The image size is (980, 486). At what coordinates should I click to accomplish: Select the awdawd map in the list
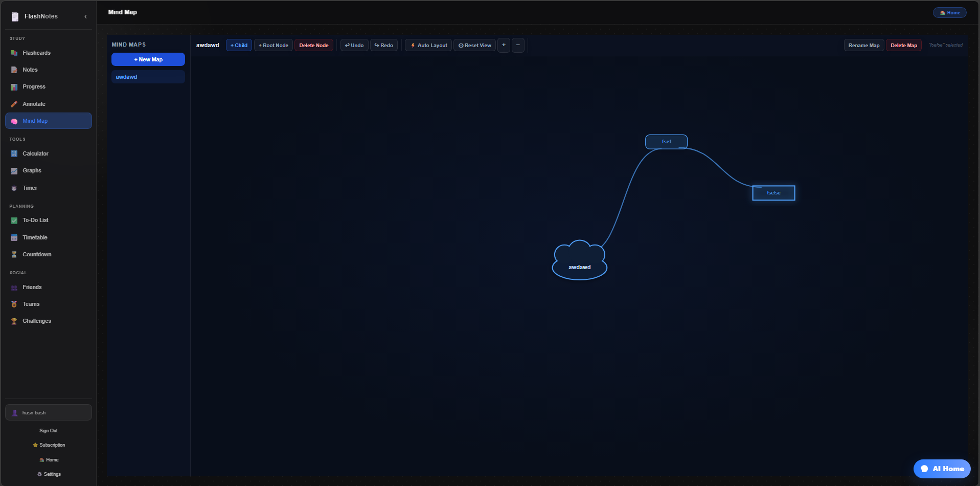148,77
